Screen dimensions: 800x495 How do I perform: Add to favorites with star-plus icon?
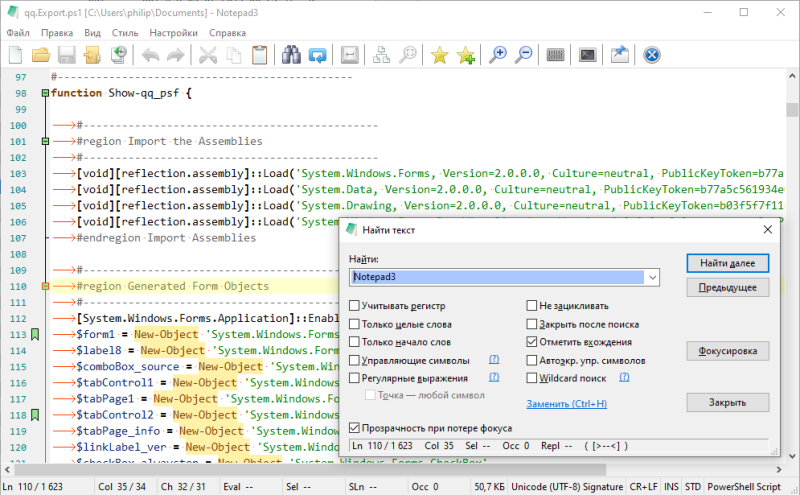pyautogui.click(x=465, y=56)
